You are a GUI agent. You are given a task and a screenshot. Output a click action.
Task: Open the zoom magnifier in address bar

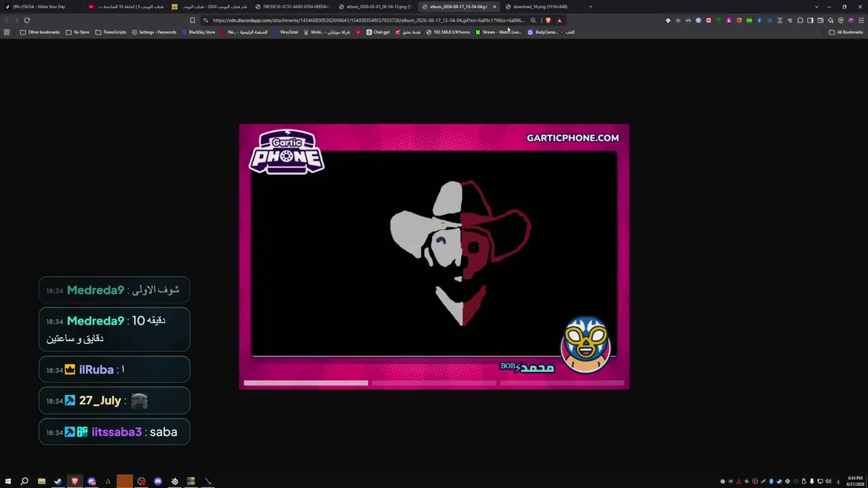533,20
